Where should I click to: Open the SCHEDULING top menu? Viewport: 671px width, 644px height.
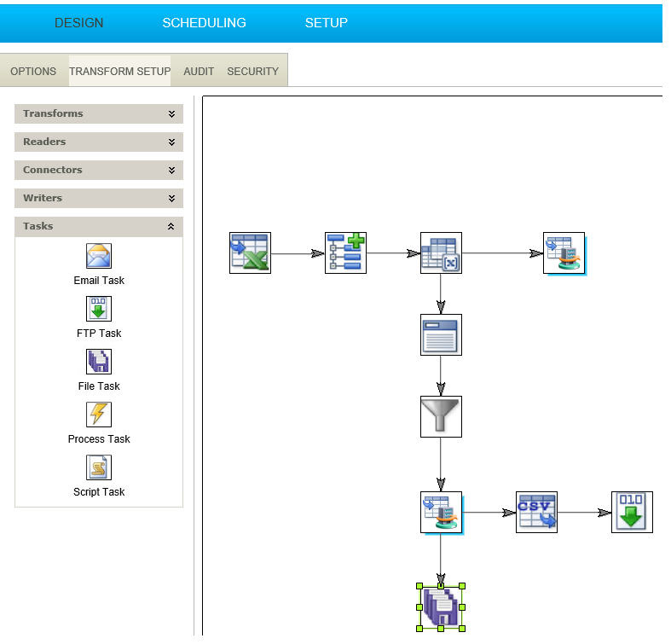tap(204, 23)
